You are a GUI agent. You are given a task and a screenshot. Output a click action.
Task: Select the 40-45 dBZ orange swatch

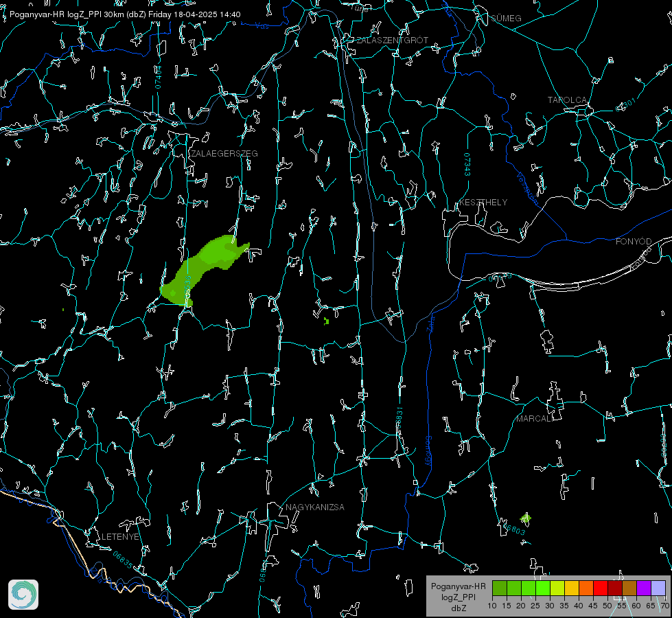click(x=586, y=588)
